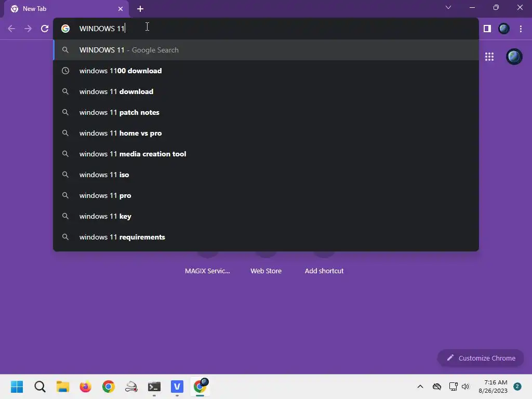Open File Explorer from the taskbar
The image size is (532, 399).
[x=63, y=387]
